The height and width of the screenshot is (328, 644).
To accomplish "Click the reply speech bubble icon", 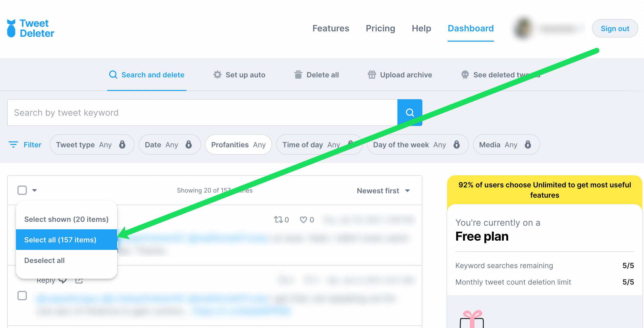I will (x=63, y=280).
